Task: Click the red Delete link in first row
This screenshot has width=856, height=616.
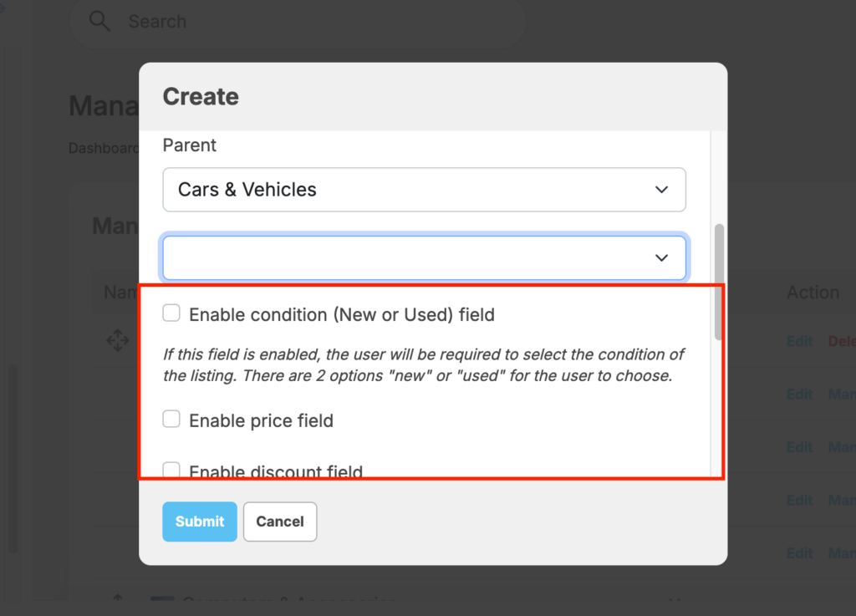Action: click(841, 342)
